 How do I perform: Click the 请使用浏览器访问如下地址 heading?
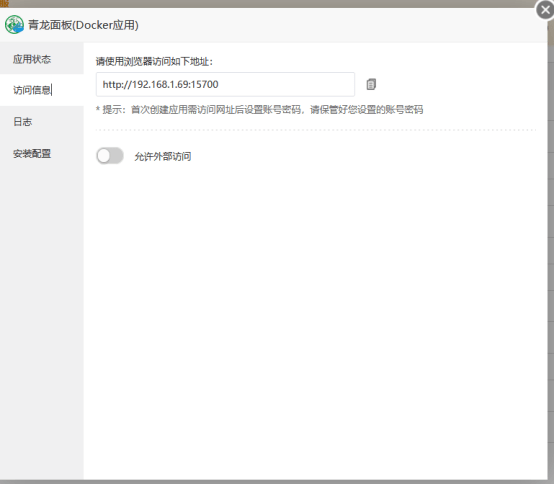click(x=154, y=61)
